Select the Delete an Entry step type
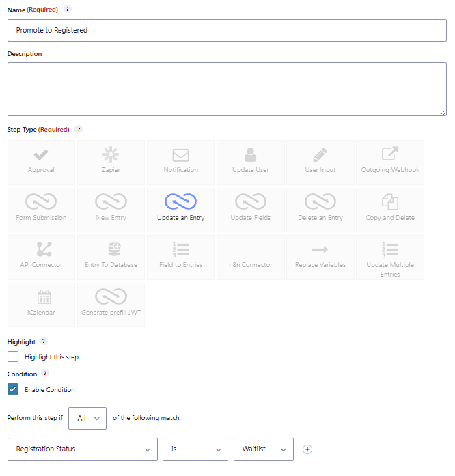This screenshot has height=476, width=455. pos(320,210)
